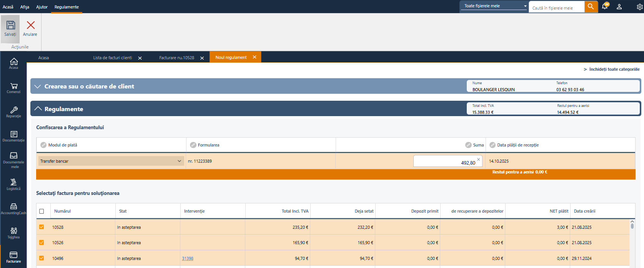Click edit icon beside Data plății de recepție
Viewport: 644px width, 268px height.
click(x=493, y=145)
